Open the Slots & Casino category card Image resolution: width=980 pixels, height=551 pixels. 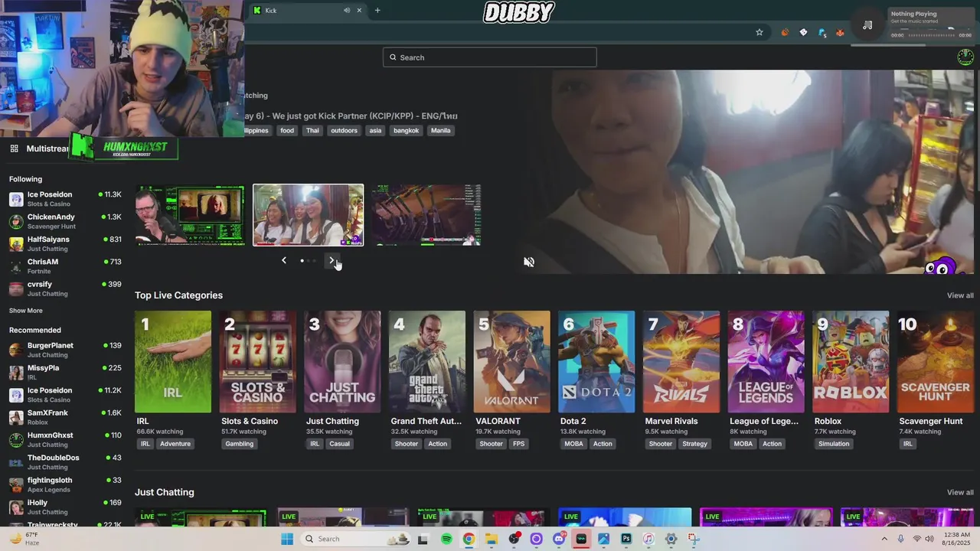click(258, 361)
